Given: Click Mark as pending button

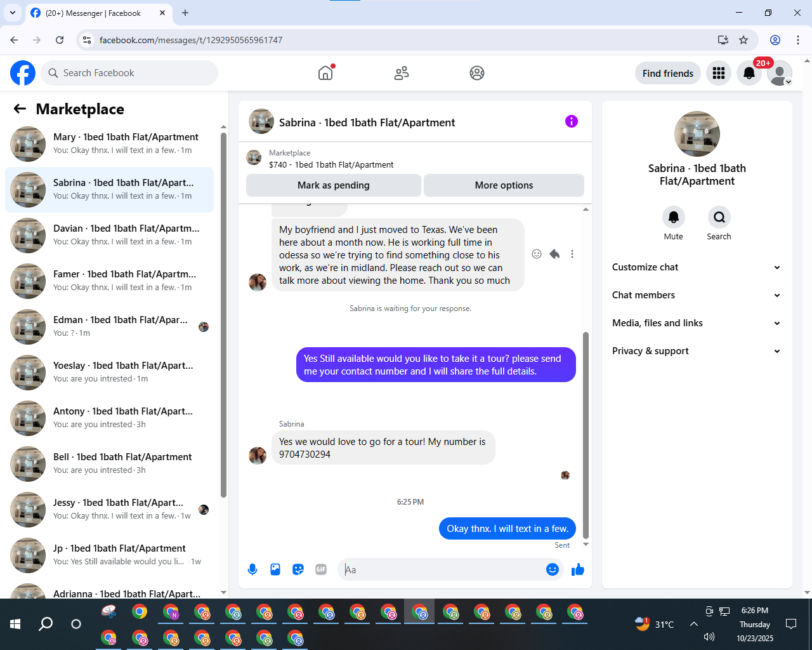Looking at the screenshot, I should coord(334,185).
